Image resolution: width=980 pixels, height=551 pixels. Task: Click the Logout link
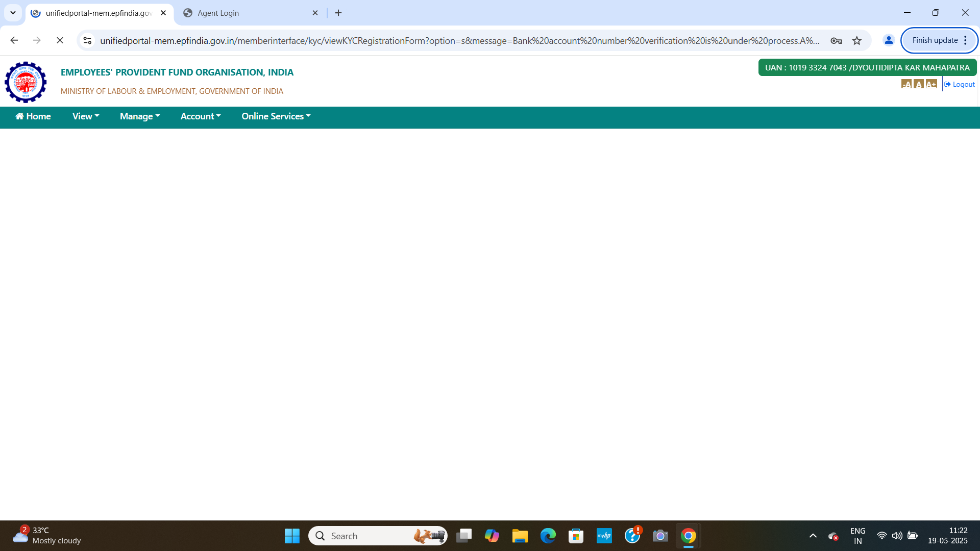pyautogui.click(x=960, y=84)
